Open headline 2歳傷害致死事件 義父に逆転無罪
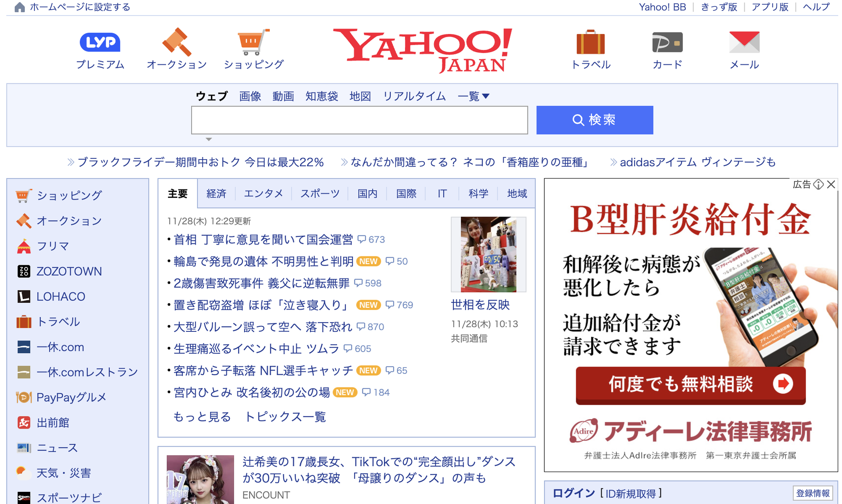Screen dimensions: 842x504 pos(261,283)
